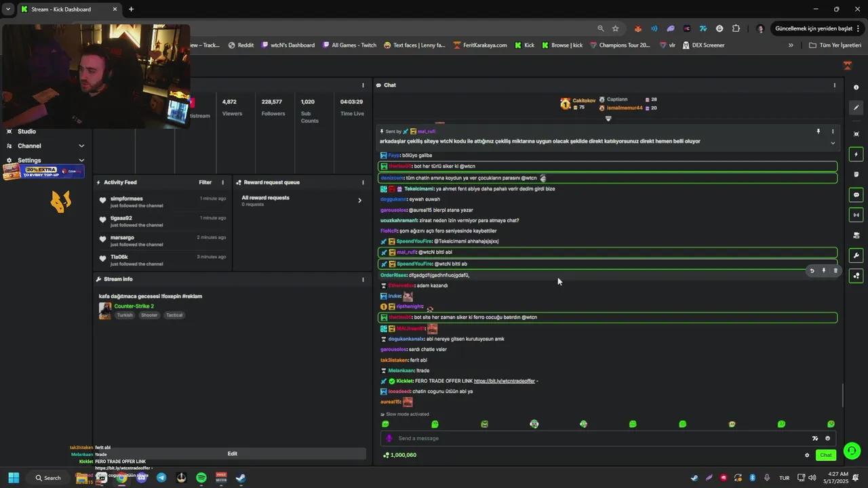Open pinned message three-dot options

pyautogui.click(x=833, y=131)
